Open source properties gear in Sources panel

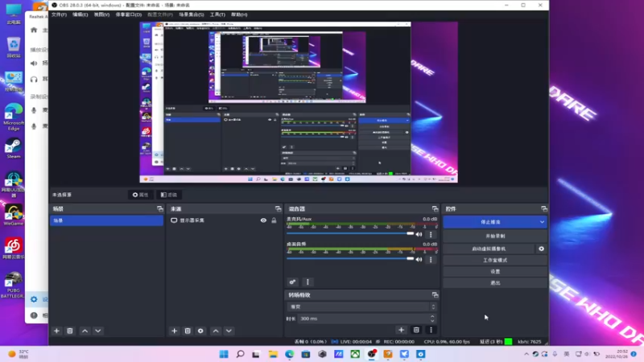coord(200,331)
